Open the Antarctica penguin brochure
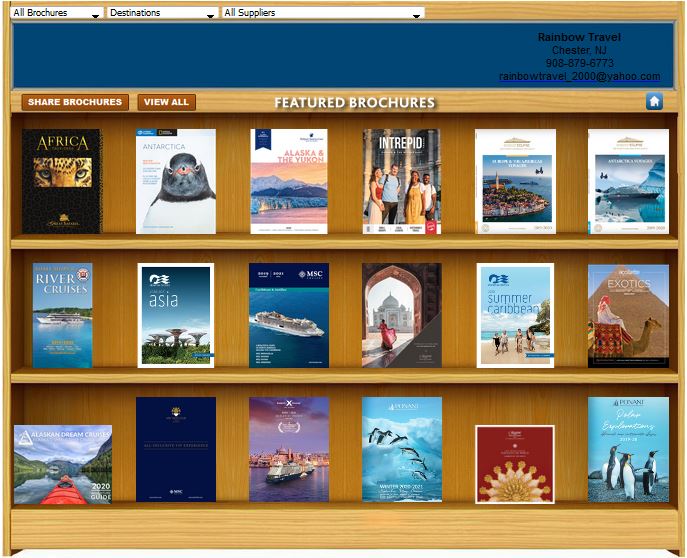Image resolution: width=687 pixels, height=558 pixels. [175, 181]
